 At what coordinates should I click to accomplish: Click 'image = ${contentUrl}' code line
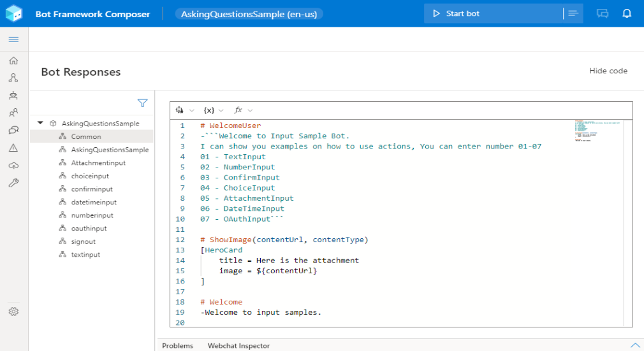268,271
